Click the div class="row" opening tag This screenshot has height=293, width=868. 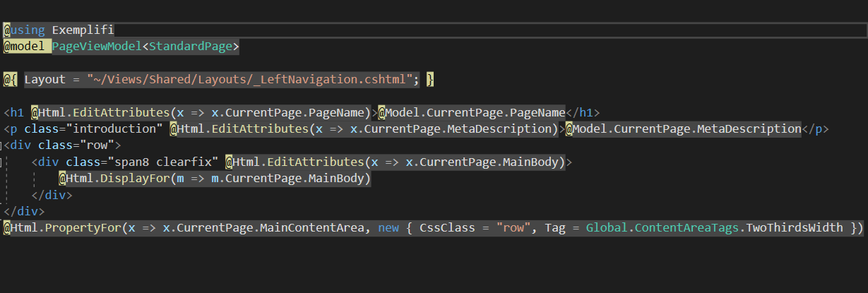point(62,145)
